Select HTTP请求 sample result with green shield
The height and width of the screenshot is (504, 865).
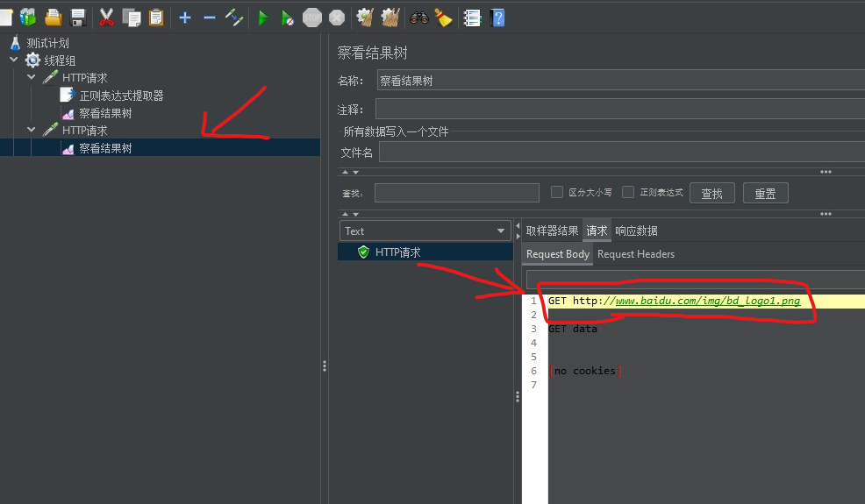coord(425,252)
